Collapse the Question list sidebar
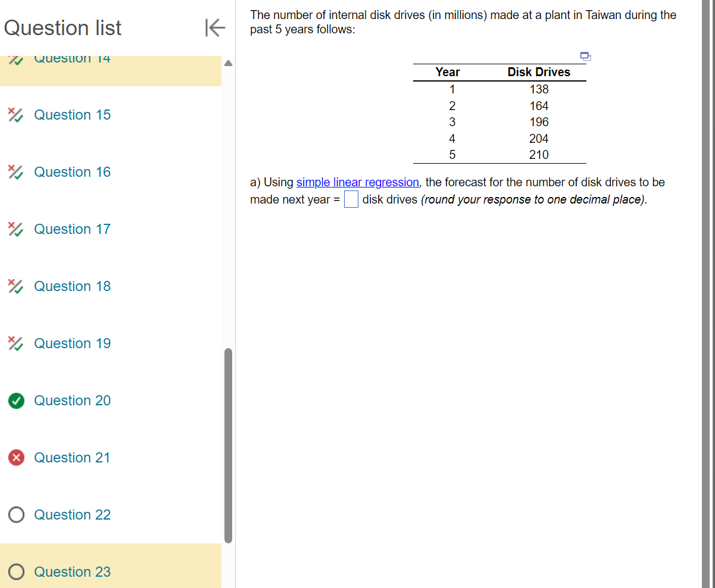 pyautogui.click(x=214, y=27)
